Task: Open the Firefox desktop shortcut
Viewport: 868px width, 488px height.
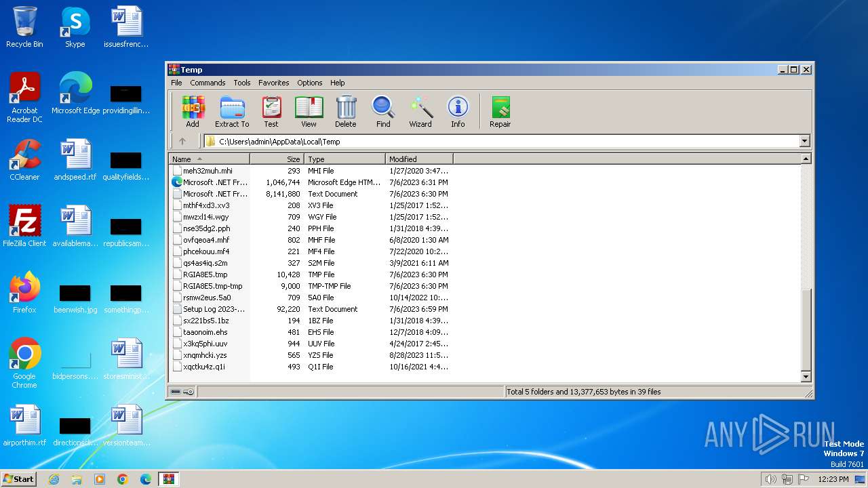Action: (24, 293)
